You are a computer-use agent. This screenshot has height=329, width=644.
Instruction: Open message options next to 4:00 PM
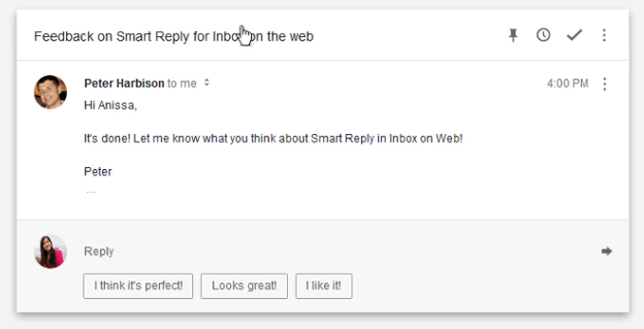[604, 84]
